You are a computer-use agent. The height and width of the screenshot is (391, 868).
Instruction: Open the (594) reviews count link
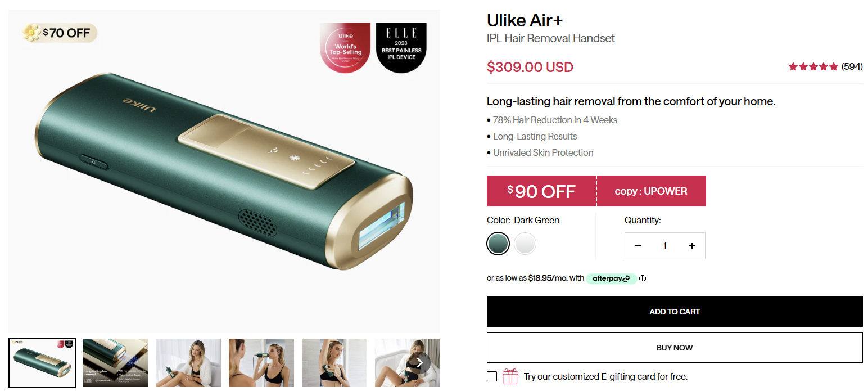point(852,66)
